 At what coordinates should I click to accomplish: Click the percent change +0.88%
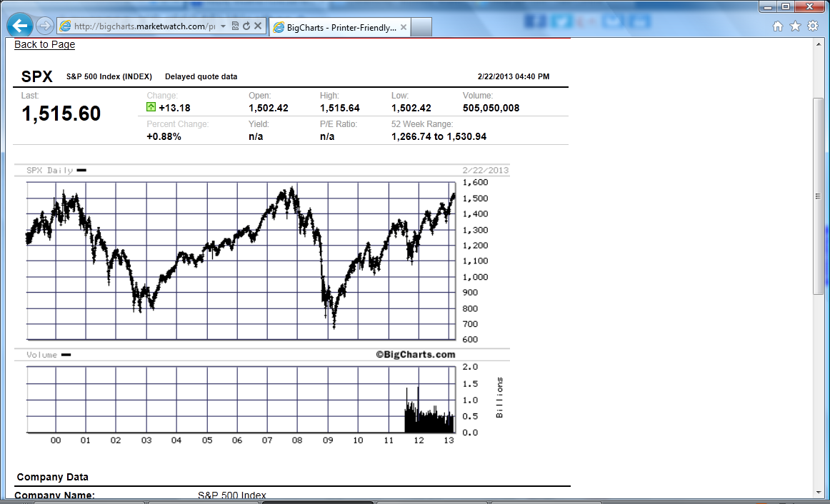tap(164, 136)
